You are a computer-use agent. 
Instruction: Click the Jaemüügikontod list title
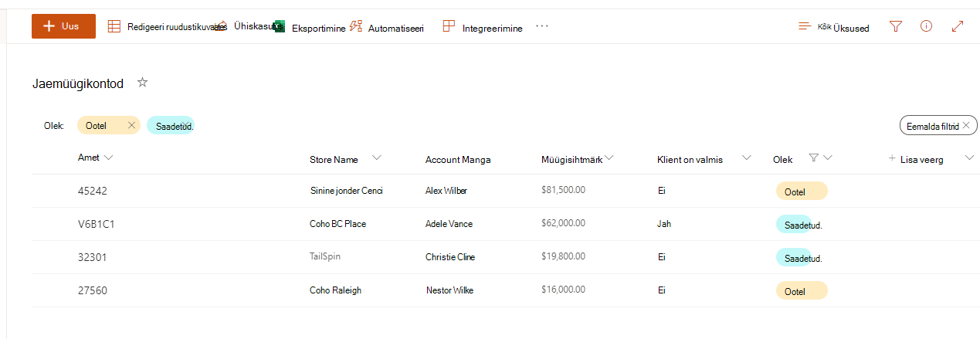click(78, 83)
